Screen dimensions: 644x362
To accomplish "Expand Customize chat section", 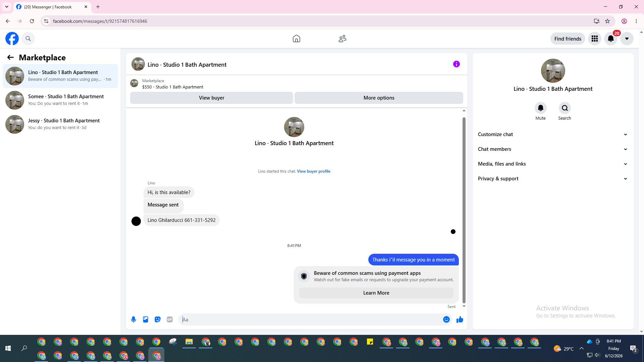I will pyautogui.click(x=553, y=134).
